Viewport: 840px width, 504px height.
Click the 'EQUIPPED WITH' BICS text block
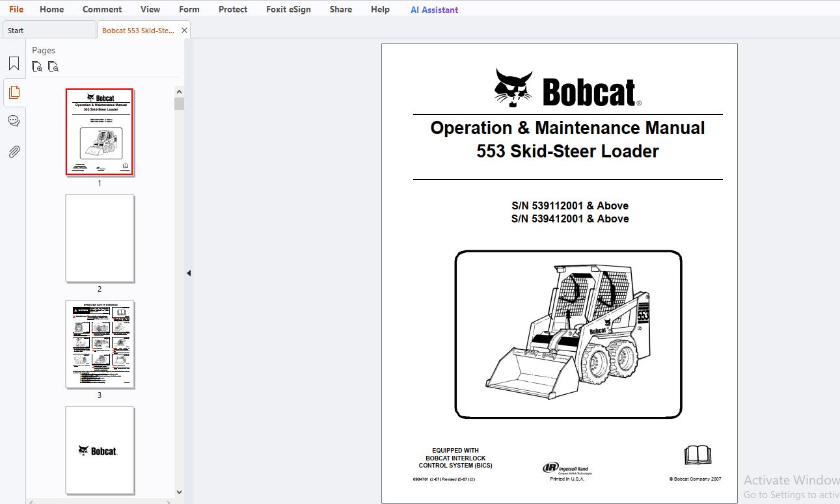455,458
